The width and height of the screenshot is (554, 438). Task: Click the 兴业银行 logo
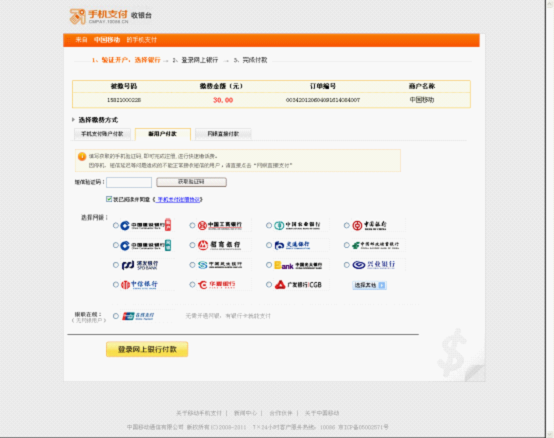373,265
